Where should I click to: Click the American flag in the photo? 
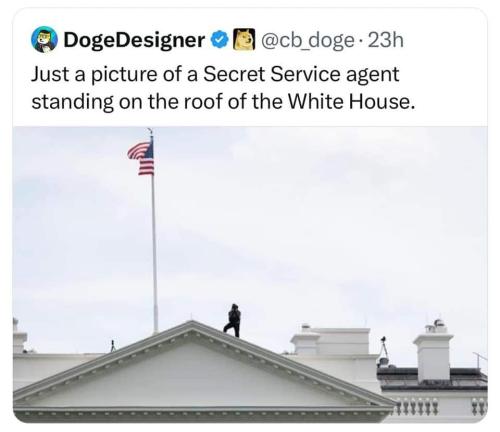coord(141,158)
